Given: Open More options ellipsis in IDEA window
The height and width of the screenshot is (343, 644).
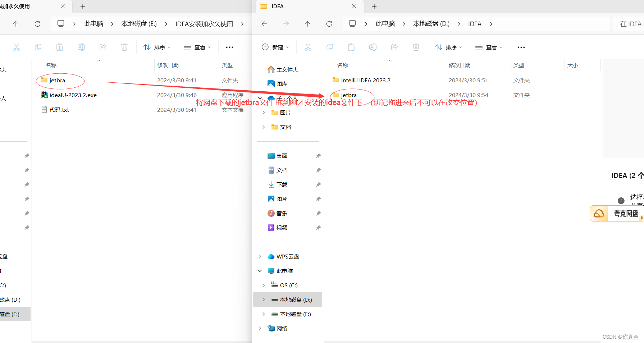Looking at the screenshot, I should 521,47.
